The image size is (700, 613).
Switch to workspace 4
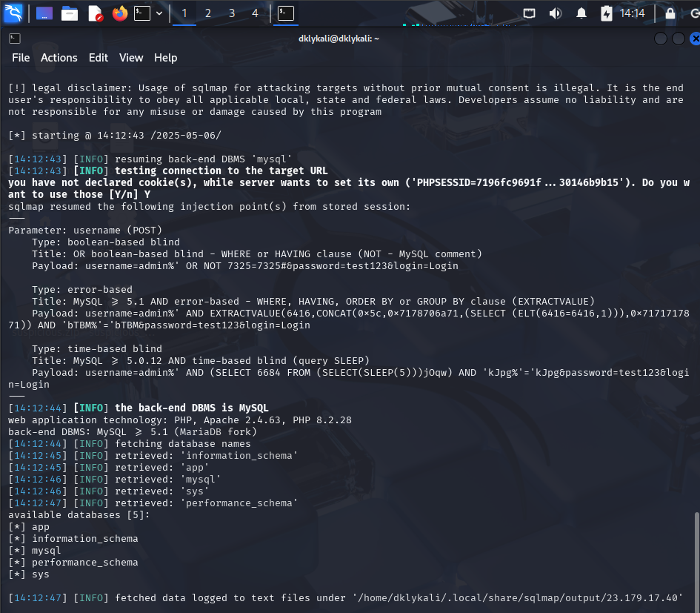(x=255, y=13)
